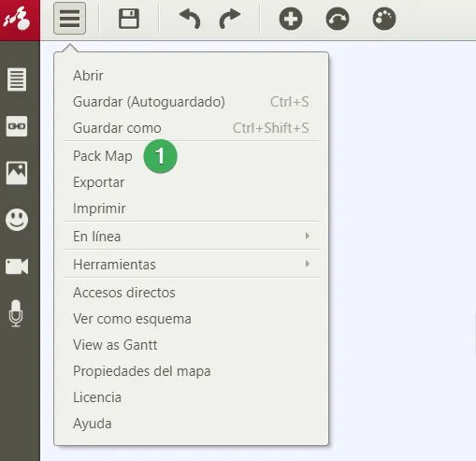Open the smiley icons panel
This screenshot has height=461, width=476.
click(17, 220)
